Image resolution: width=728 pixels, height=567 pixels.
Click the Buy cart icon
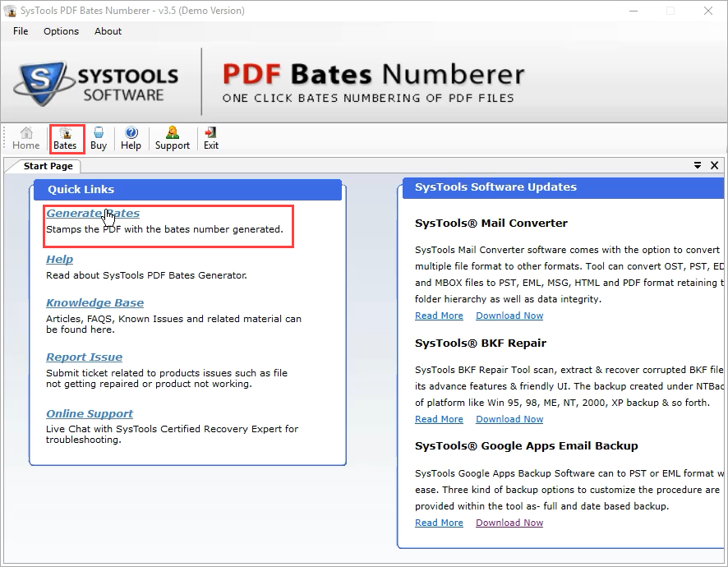tap(99, 138)
